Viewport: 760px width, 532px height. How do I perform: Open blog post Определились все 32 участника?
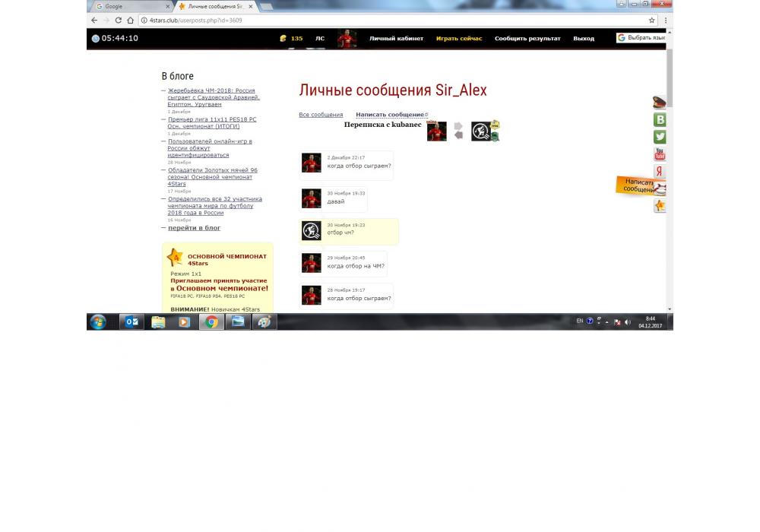[215, 206]
